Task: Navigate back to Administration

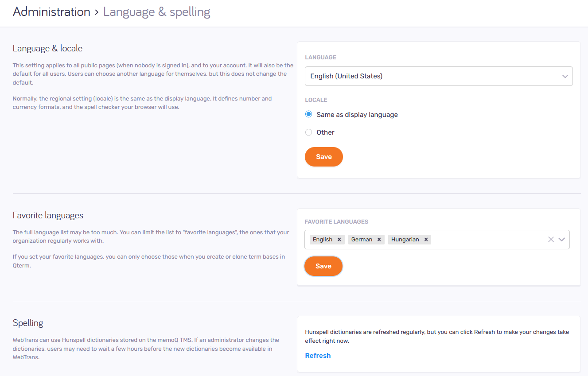Action: [x=51, y=12]
